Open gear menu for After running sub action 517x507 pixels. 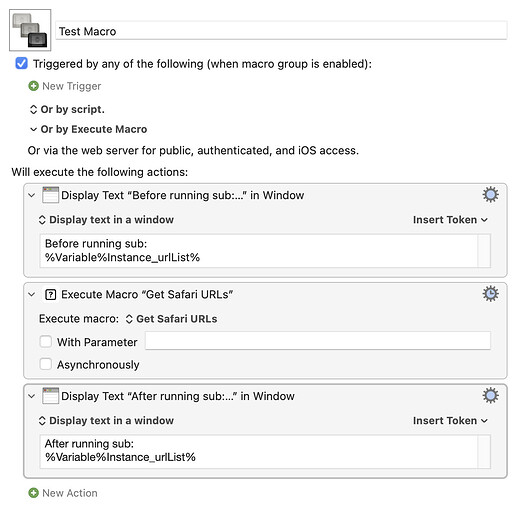point(490,396)
